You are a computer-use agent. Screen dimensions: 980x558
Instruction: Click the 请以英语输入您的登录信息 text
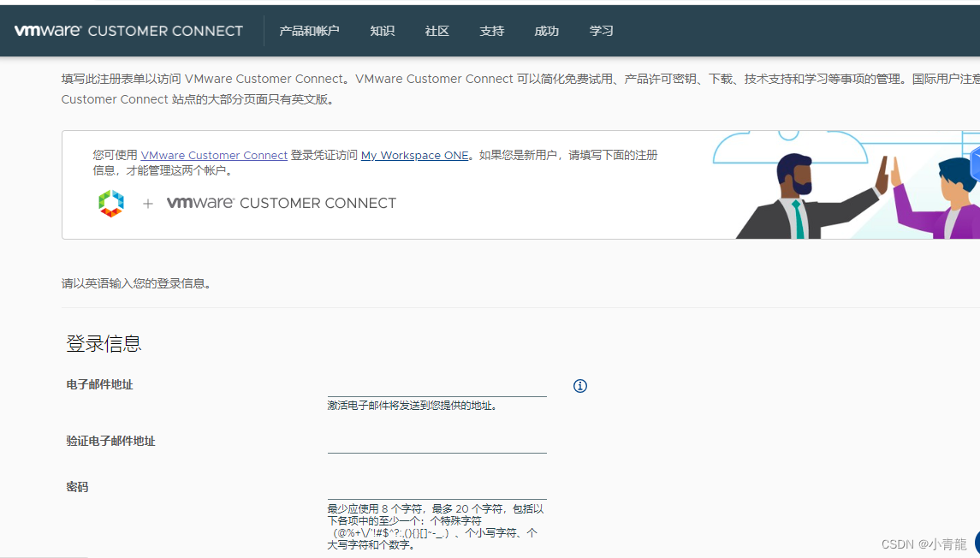click(x=138, y=283)
